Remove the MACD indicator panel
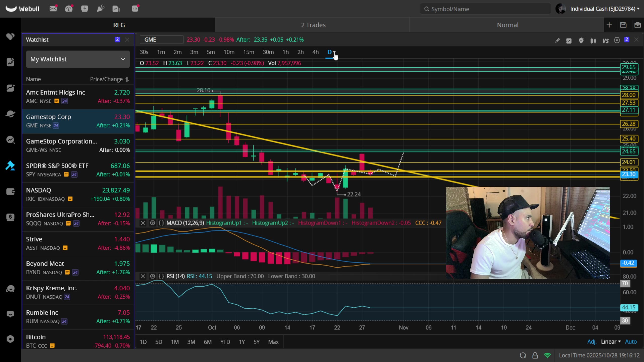The height and width of the screenshot is (362, 644). [143, 223]
